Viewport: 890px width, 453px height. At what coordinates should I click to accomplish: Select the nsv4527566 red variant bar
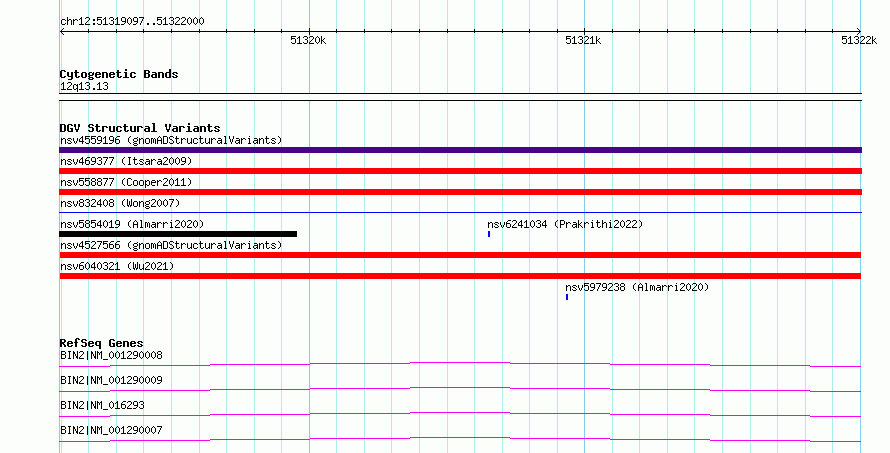point(460,255)
